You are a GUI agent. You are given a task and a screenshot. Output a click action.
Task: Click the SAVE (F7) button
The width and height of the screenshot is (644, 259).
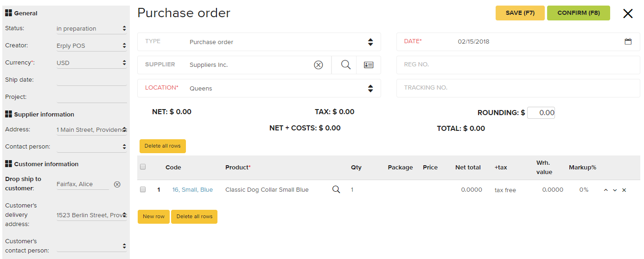pos(520,13)
